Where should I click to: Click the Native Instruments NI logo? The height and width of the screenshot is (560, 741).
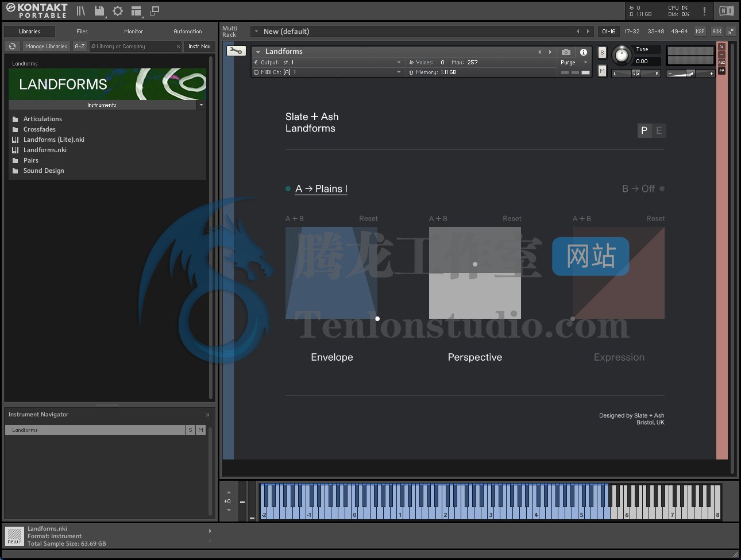(726, 11)
